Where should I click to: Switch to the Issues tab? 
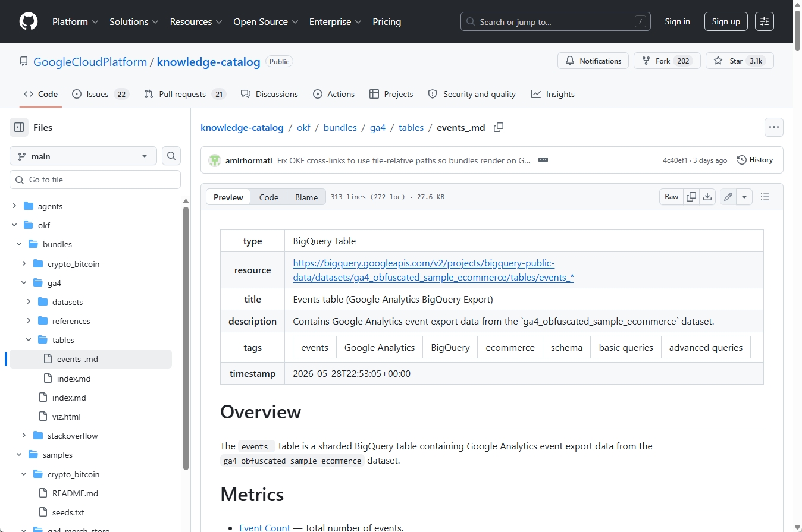coord(100,94)
